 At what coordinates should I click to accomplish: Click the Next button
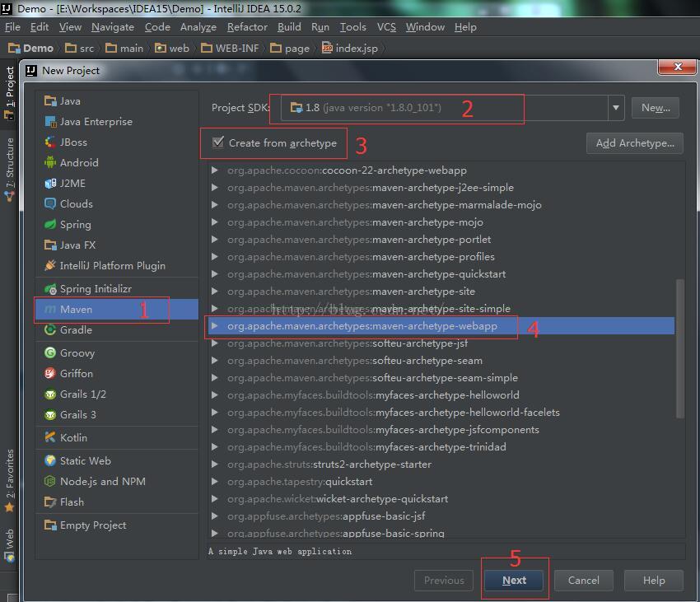pos(514,580)
